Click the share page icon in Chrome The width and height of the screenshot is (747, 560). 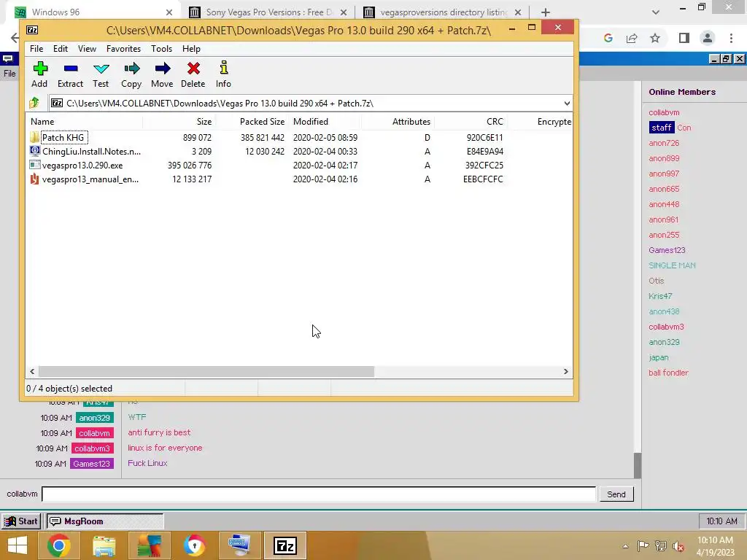coord(632,38)
